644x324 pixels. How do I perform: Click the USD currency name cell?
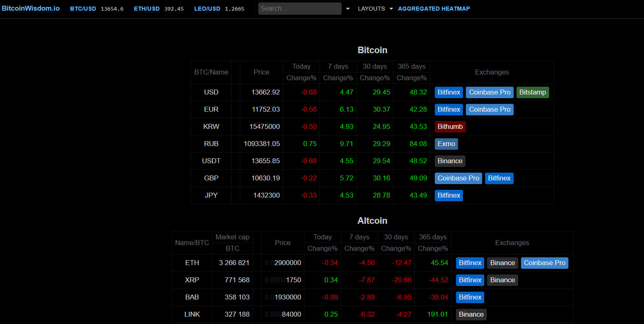(x=211, y=92)
